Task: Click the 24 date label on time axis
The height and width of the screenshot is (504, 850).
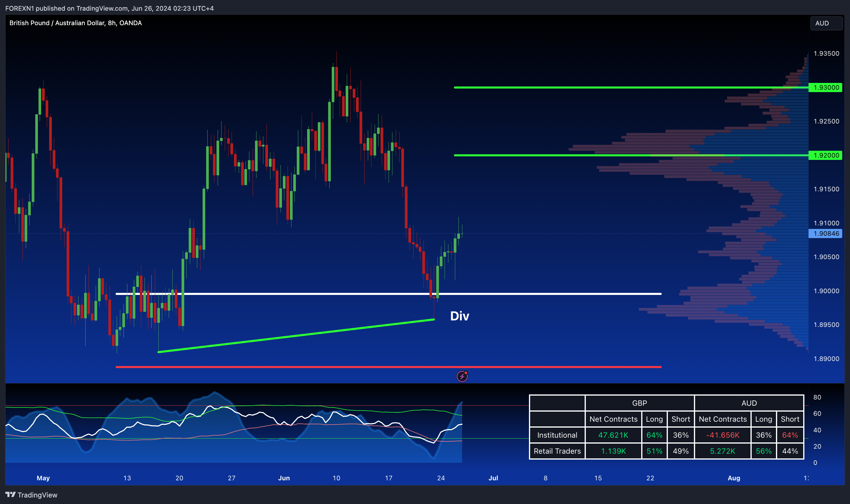Action: click(x=441, y=478)
